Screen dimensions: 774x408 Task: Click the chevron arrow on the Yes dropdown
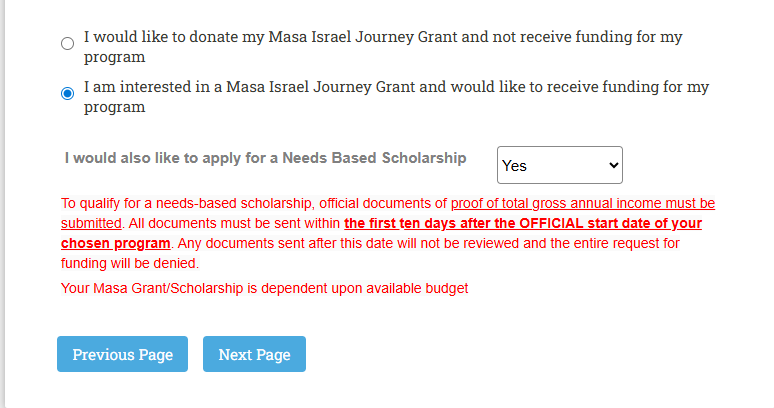[613, 166]
